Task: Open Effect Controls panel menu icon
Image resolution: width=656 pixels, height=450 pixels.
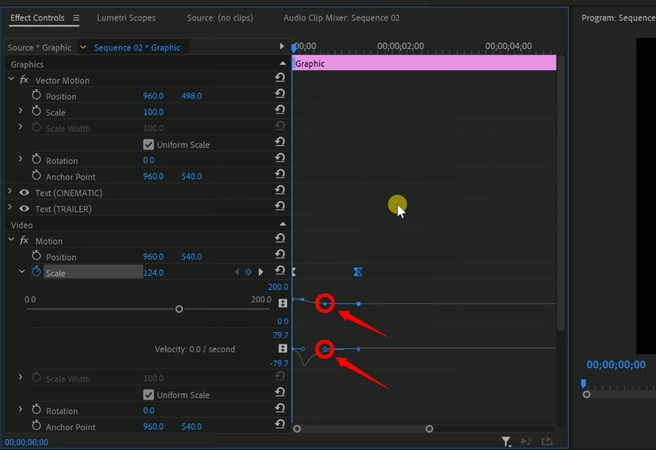Action: (76, 18)
